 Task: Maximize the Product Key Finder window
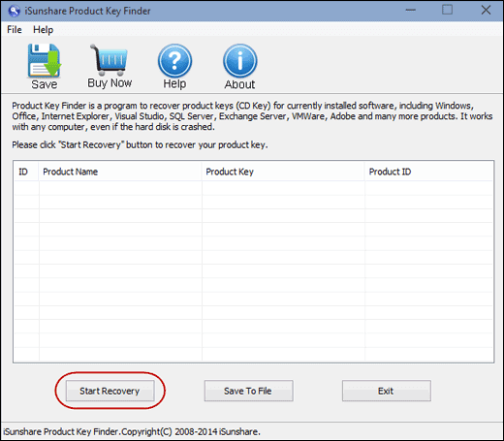pos(448,10)
